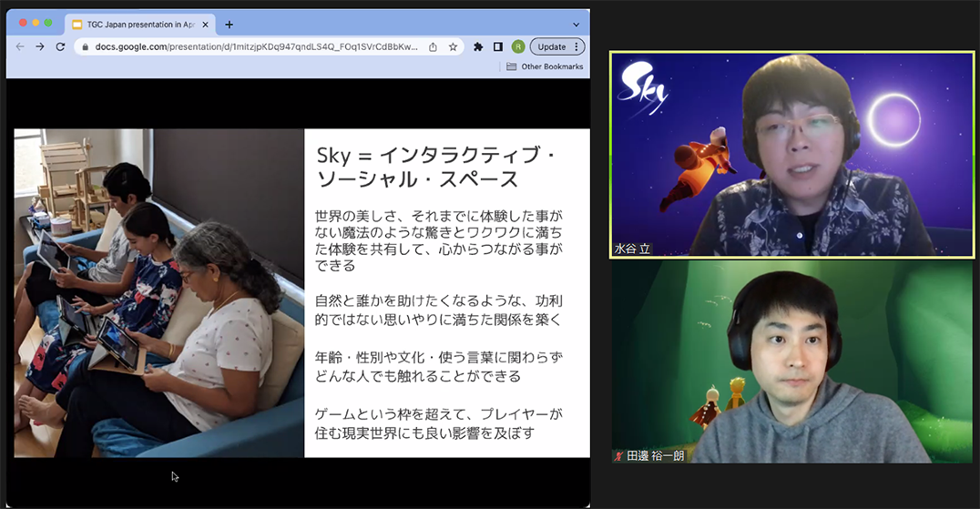Click the yellow minimize window button
The width and height of the screenshot is (980, 509).
click(36, 23)
